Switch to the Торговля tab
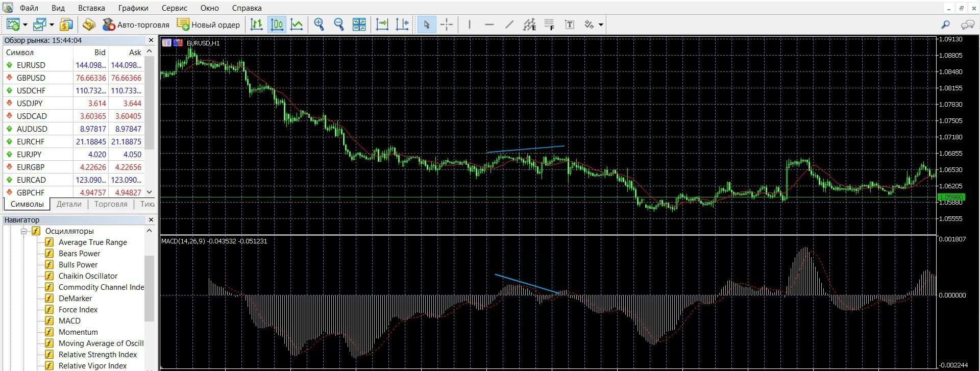The width and height of the screenshot is (980, 371). [x=111, y=204]
